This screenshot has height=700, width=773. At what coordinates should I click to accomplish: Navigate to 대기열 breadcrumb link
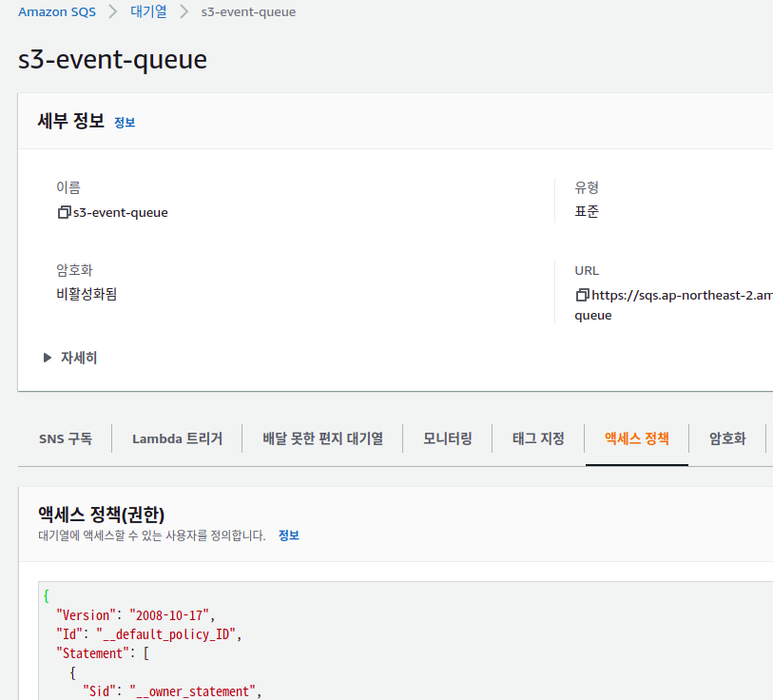pyautogui.click(x=148, y=11)
